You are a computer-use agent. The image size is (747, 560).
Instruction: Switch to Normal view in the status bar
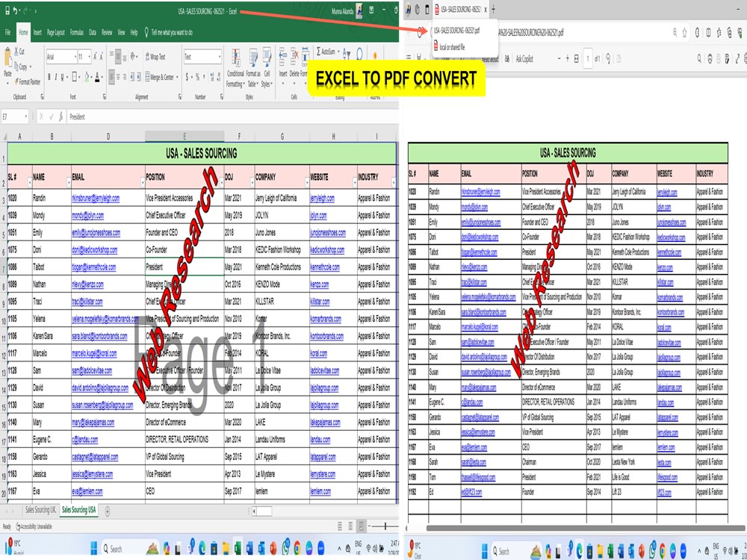click(340, 526)
